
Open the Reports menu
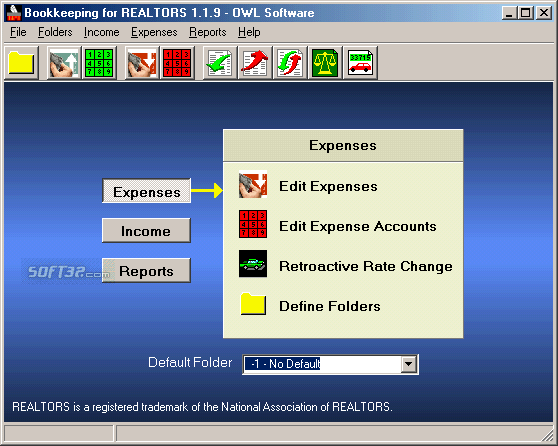[x=208, y=32]
